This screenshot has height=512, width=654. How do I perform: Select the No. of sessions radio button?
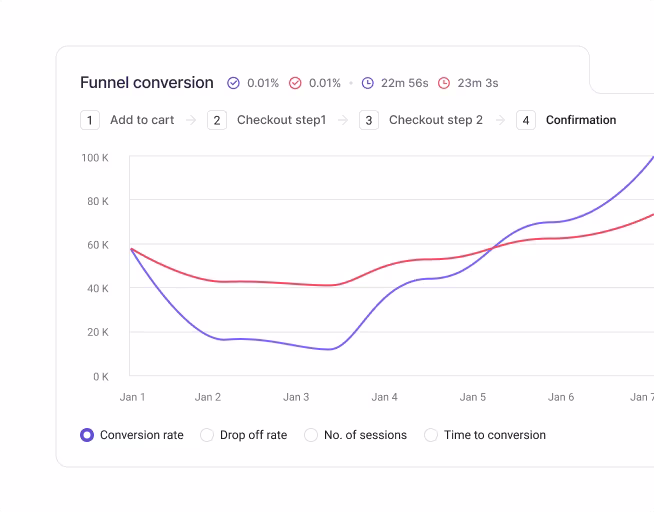click(311, 435)
